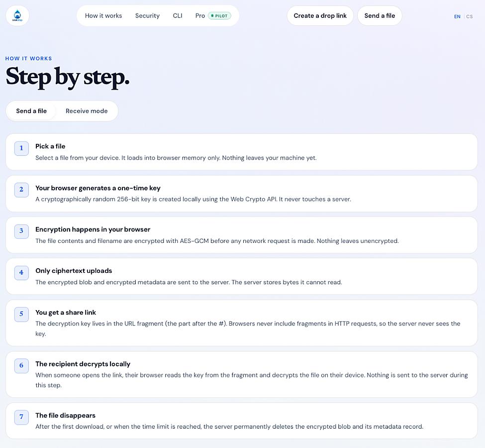Click step number 7 badge
The height and width of the screenshot is (448, 485).
tap(21, 417)
